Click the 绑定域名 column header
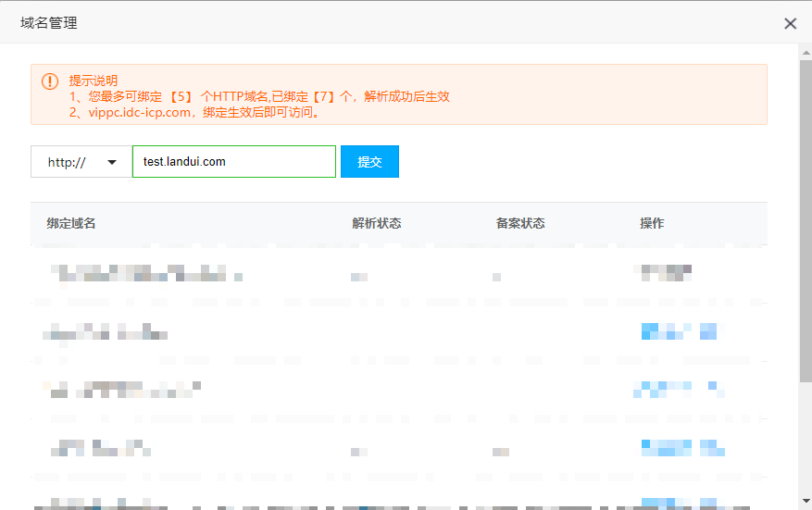The height and width of the screenshot is (510, 812). [x=71, y=223]
